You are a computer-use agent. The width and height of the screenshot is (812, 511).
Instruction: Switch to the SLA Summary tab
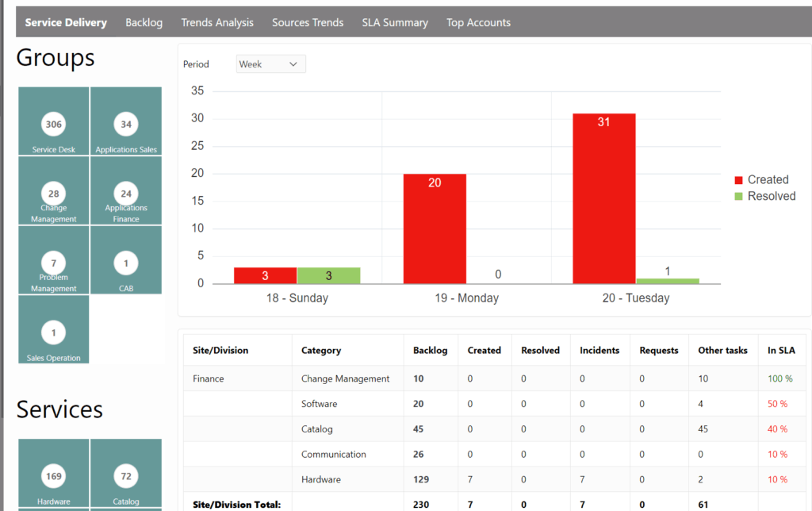(395, 22)
